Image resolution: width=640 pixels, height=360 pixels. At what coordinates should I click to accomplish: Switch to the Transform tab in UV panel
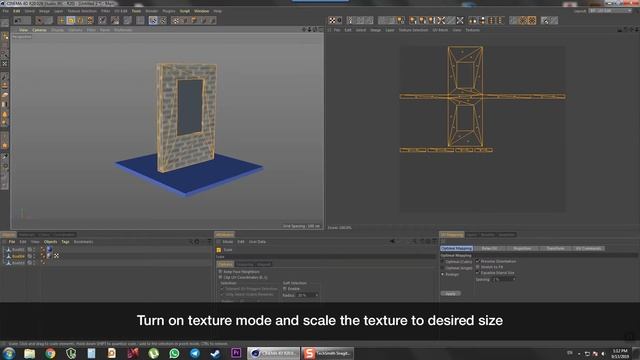(555, 248)
